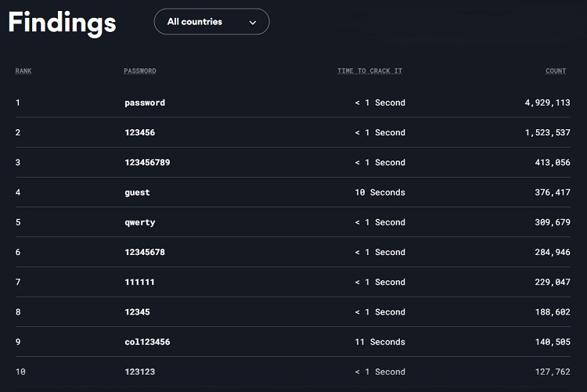Click the 'col123456' password row
The width and height of the screenshot is (587, 392).
pyautogui.click(x=147, y=342)
